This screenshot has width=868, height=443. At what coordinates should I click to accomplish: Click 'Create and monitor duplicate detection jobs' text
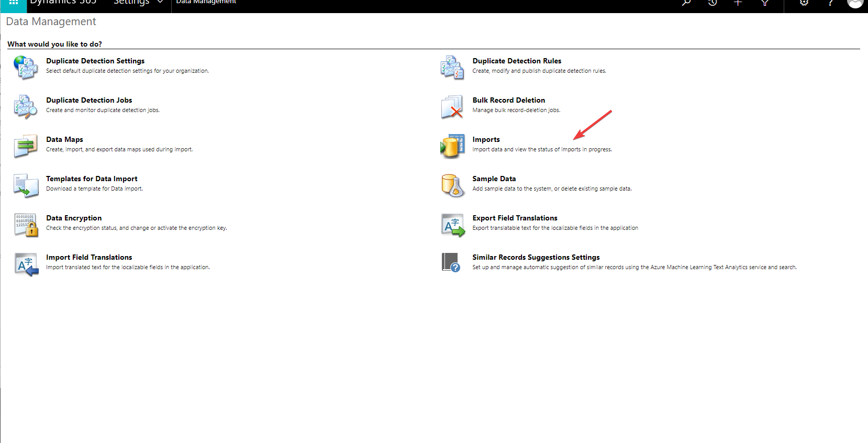103,110
